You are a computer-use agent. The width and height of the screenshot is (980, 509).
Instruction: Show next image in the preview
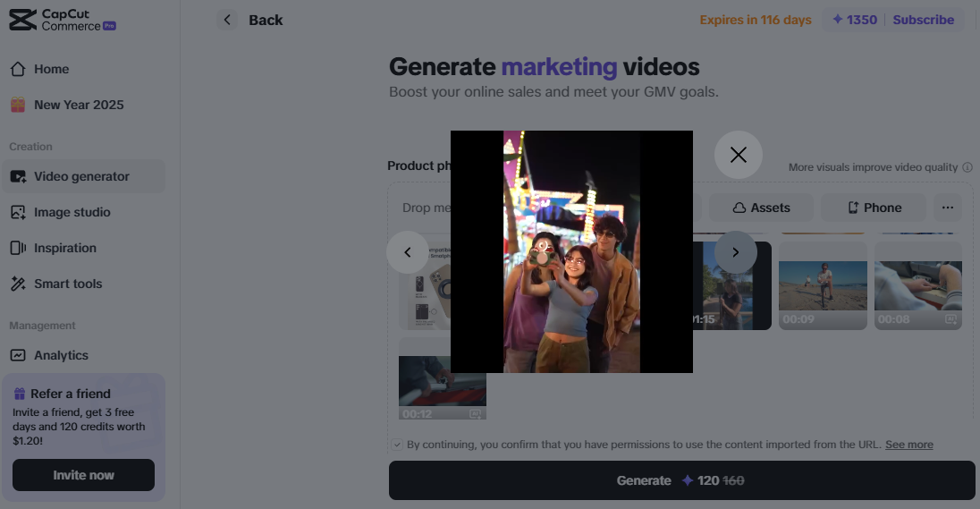click(x=736, y=252)
